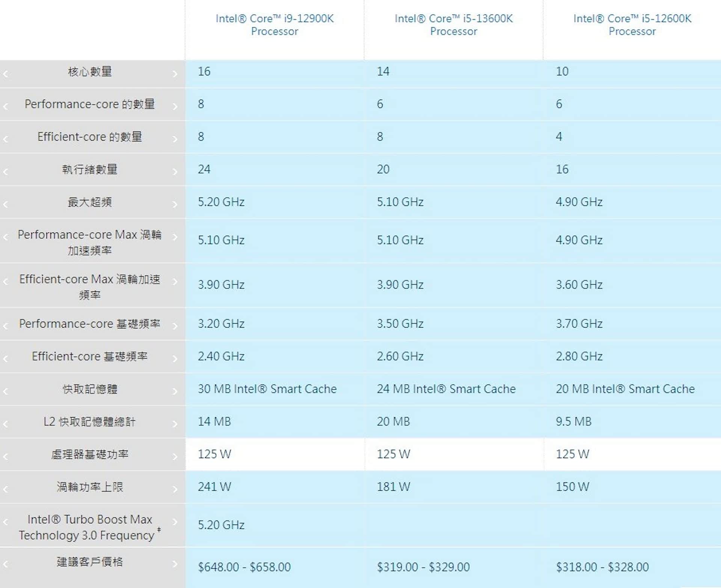Select the 核心數量 row label

click(x=90, y=71)
